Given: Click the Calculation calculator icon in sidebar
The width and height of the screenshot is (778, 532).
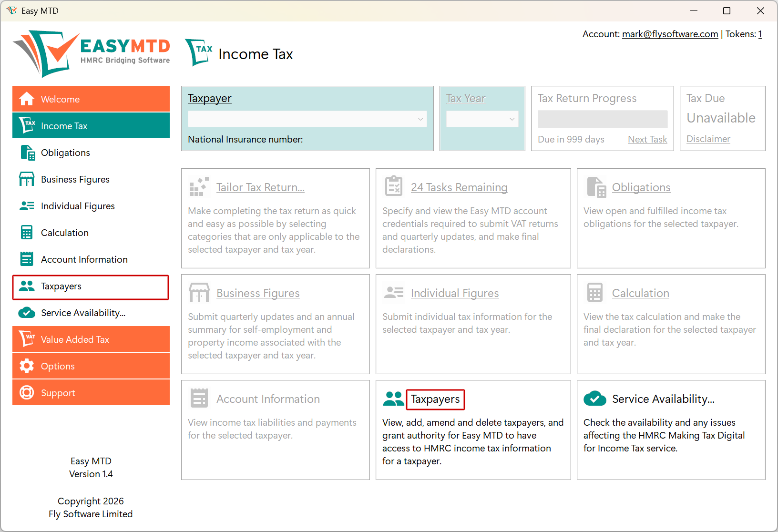Looking at the screenshot, I should coord(27,233).
